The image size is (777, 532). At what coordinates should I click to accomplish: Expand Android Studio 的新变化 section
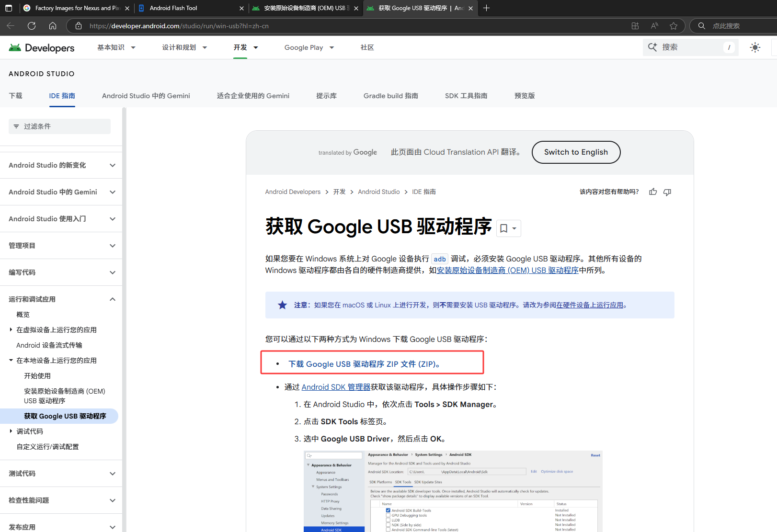tap(113, 165)
